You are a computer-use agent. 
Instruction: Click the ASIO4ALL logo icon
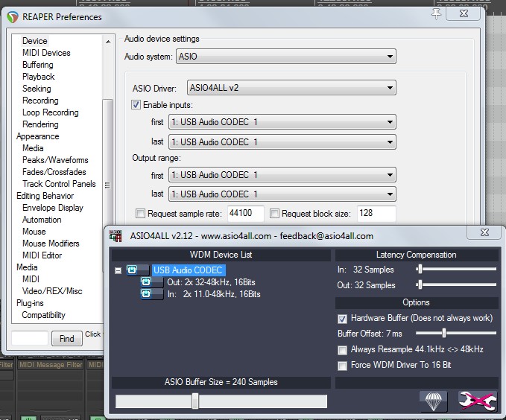pos(116,236)
